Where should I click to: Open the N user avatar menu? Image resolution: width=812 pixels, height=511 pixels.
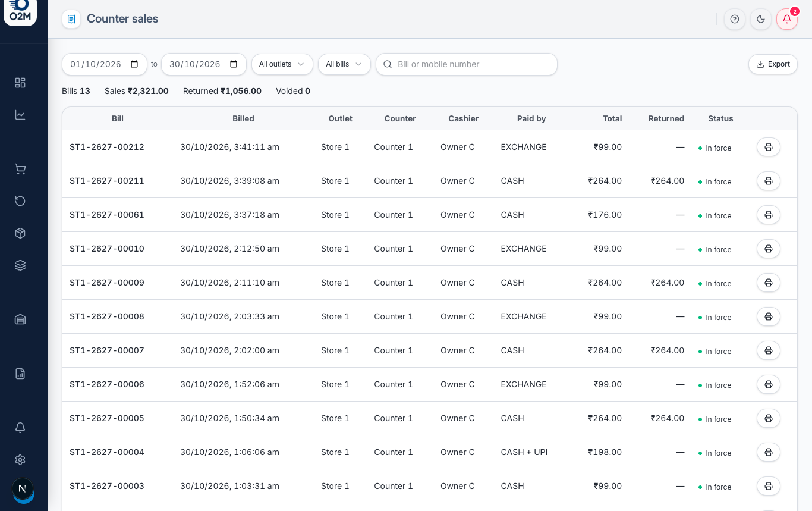pyautogui.click(x=23, y=489)
